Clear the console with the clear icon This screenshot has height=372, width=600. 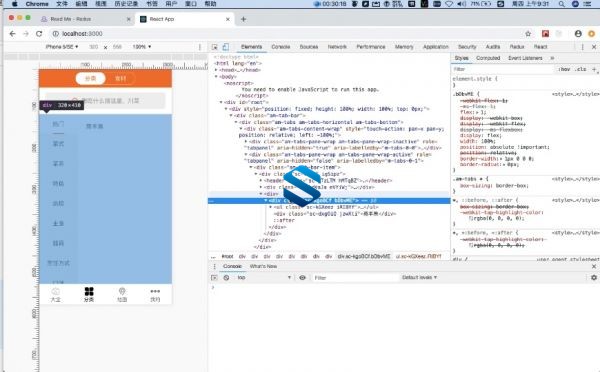coord(227,277)
